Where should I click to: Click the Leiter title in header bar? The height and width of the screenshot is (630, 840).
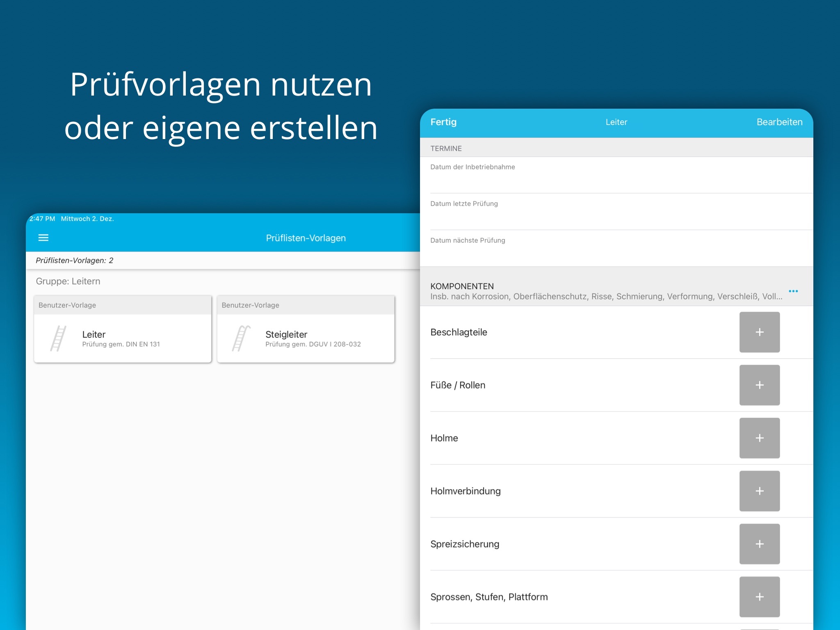pos(616,122)
